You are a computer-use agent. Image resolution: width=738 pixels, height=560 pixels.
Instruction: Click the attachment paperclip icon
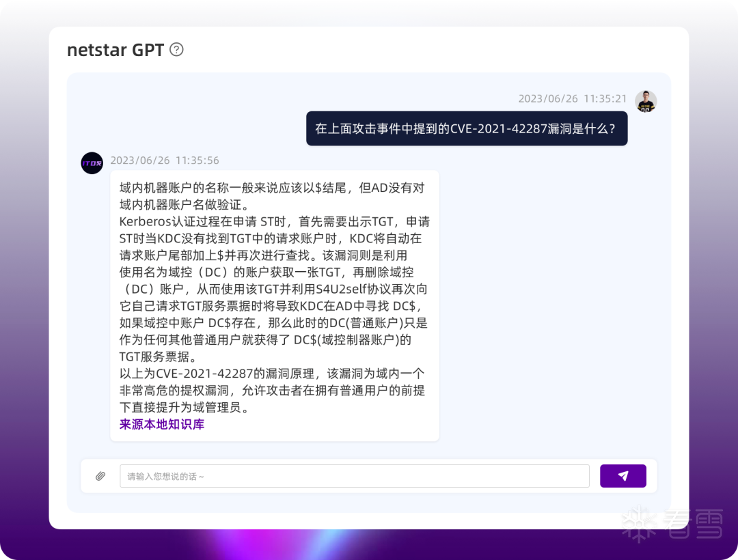(100, 476)
